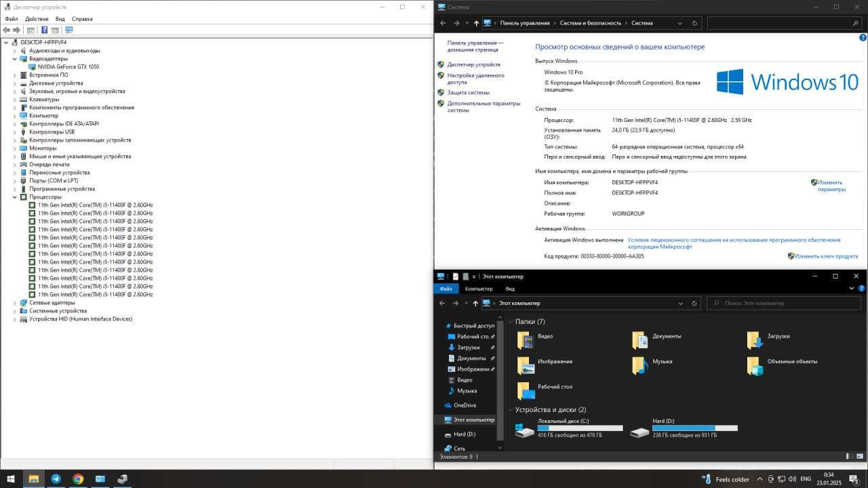Click Explorer Up arrow button
This screenshot has width=868, height=488.
click(x=475, y=303)
